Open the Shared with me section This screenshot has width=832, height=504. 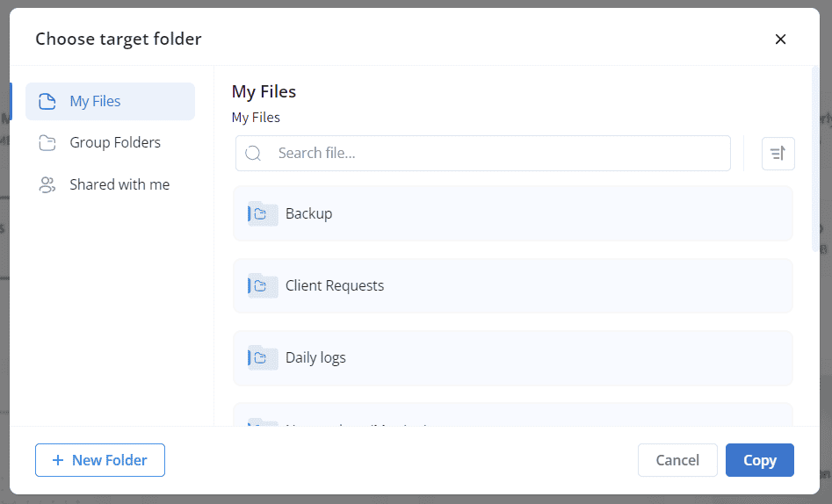point(110,184)
